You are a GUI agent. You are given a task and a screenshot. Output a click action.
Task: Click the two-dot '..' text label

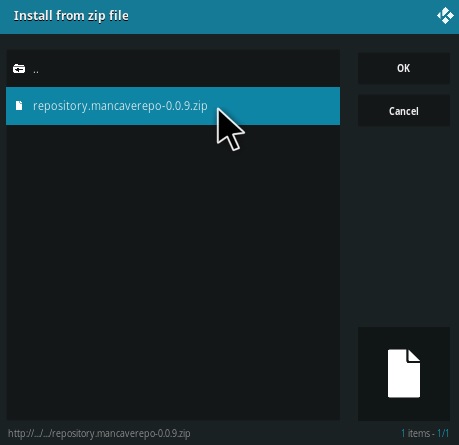click(x=36, y=71)
